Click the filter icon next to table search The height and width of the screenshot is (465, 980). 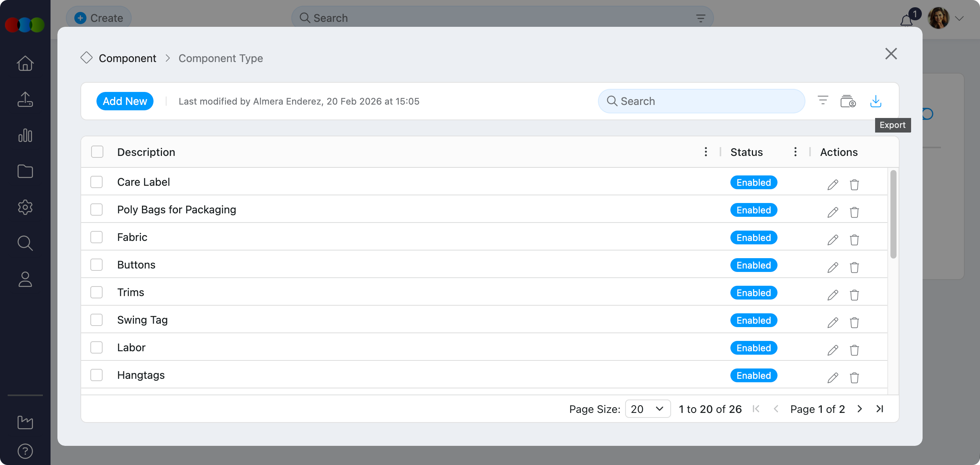pos(823,101)
